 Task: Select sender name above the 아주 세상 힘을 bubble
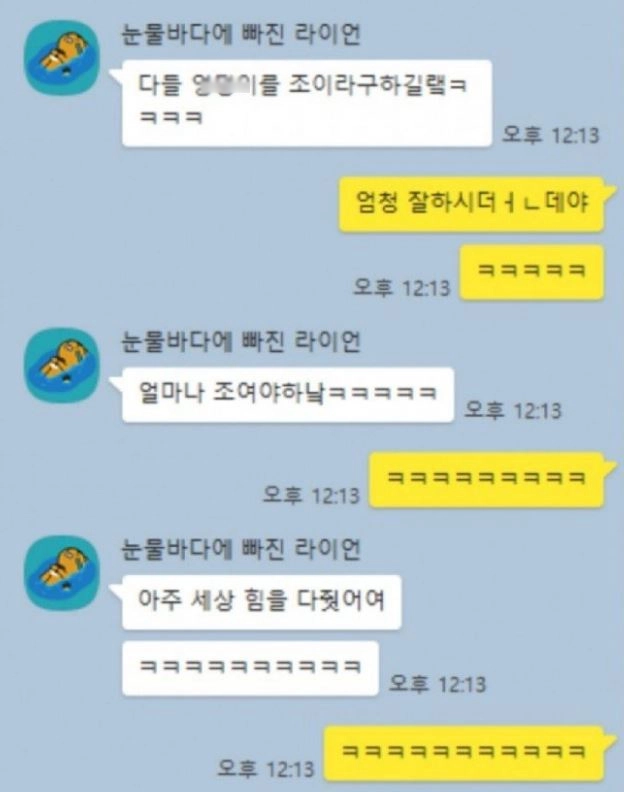point(241,549)
